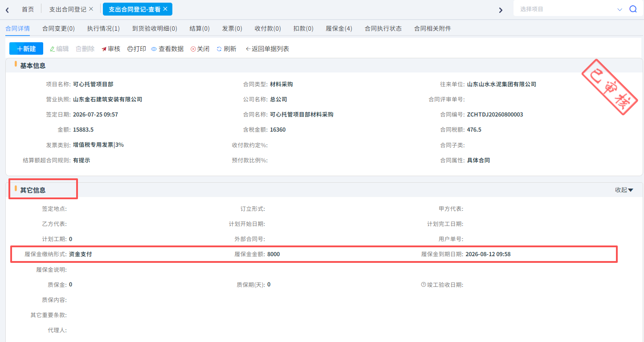Return via 返回单据列表 link
644x342 pixels.
tap(267, 49)
